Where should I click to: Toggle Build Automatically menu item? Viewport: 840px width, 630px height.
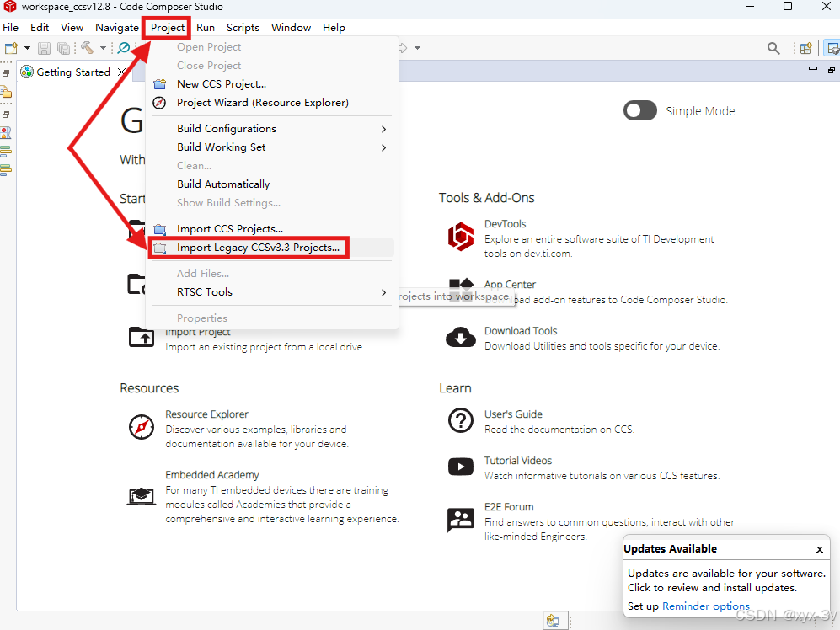click(271, 184)
